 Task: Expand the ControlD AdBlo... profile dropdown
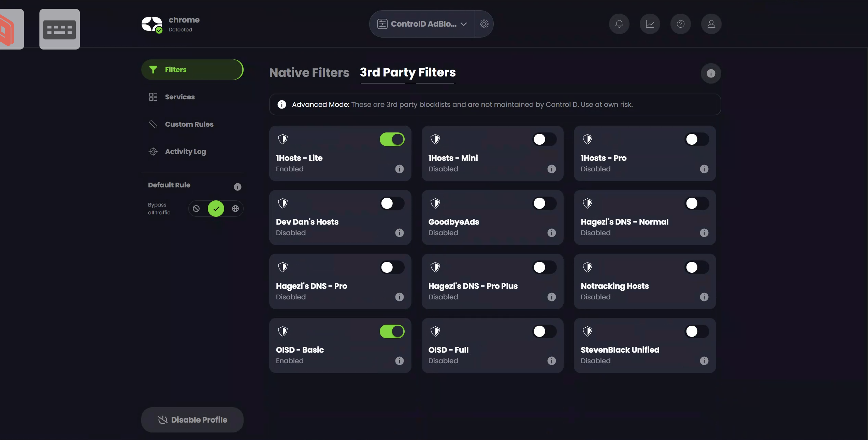[422, 24]
